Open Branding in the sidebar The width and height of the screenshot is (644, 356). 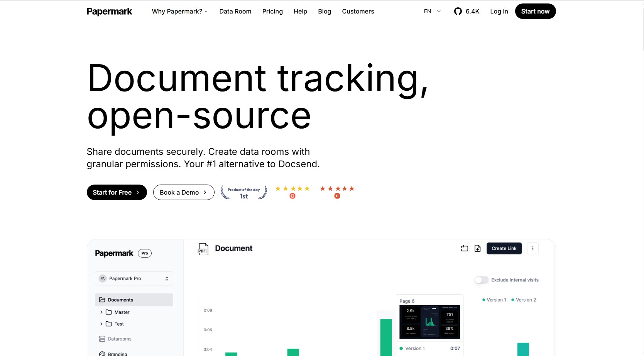[113, 354]
